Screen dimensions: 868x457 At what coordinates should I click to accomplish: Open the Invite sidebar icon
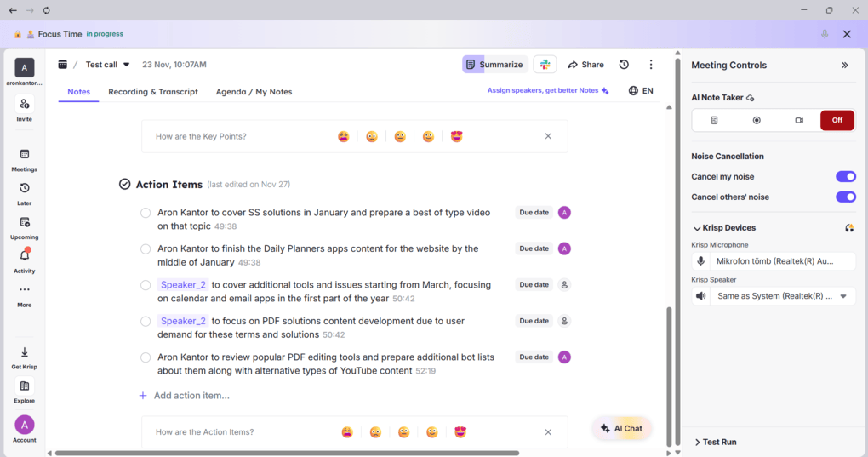point(25,105)
